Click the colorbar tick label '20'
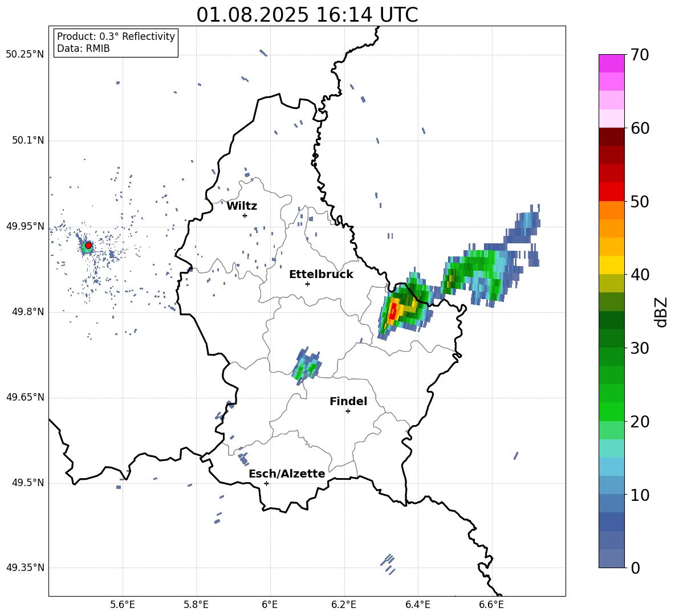Image resolution: width=675 pixels, height=616 pixels. pyautogui.click(x=639, y=422)
